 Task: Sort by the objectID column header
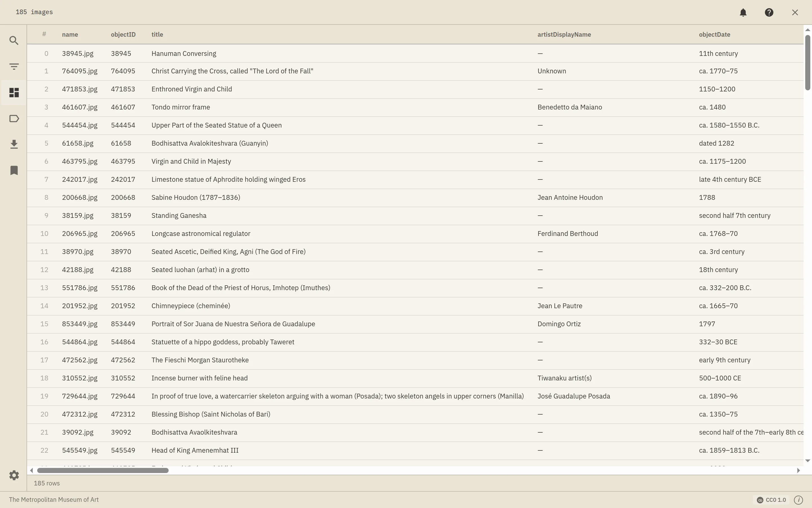click(x=123, y=35)
